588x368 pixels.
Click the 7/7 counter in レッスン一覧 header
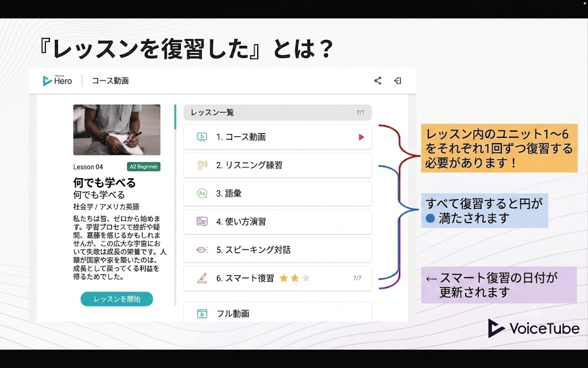361,113
